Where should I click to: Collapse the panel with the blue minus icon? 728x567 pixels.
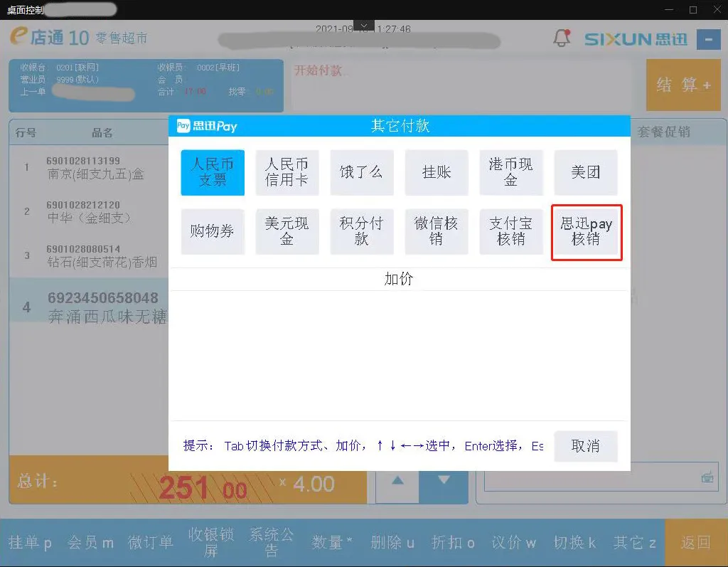point(709,39)
